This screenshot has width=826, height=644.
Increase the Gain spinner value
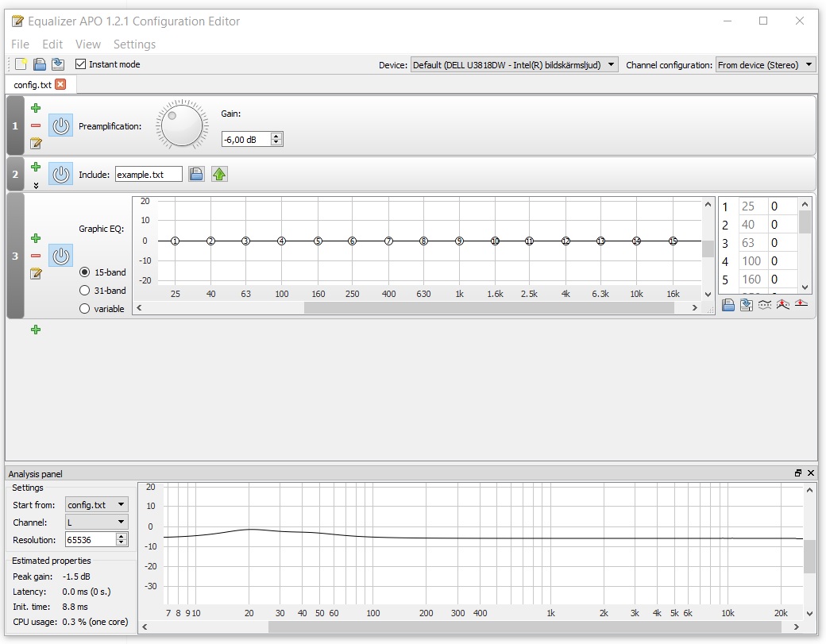(x=276, y=136)
